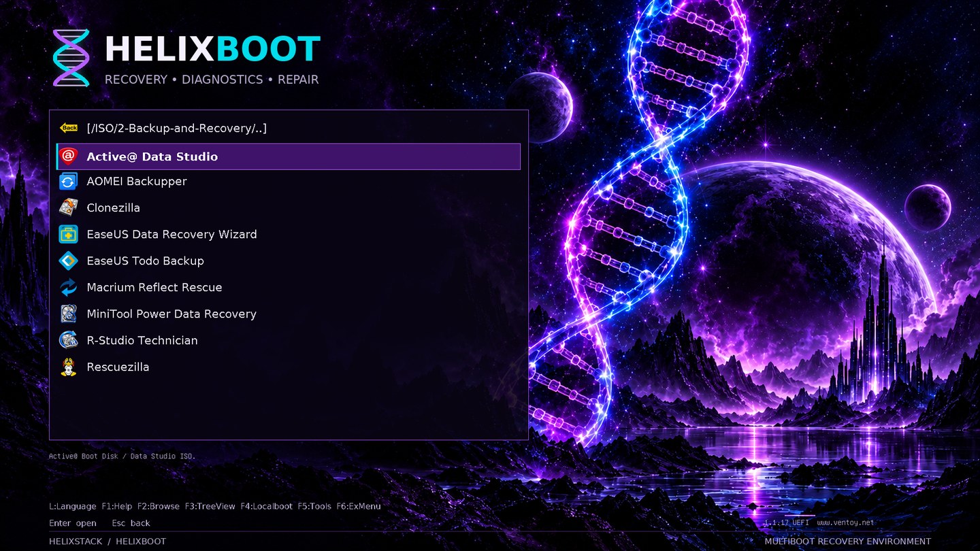Click the 'Enter open' hint text
980x551 pixels.
pyautogui.click(x=73, y=523)
